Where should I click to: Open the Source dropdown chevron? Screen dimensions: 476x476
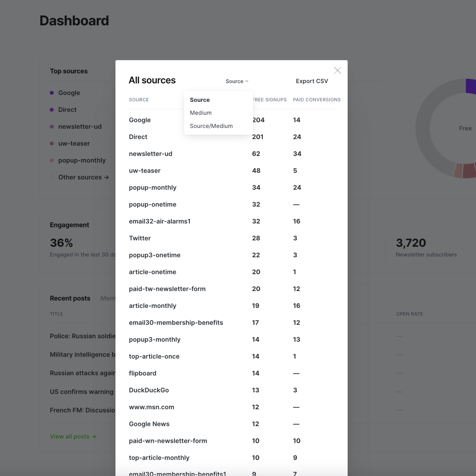[x=247, y=81]
